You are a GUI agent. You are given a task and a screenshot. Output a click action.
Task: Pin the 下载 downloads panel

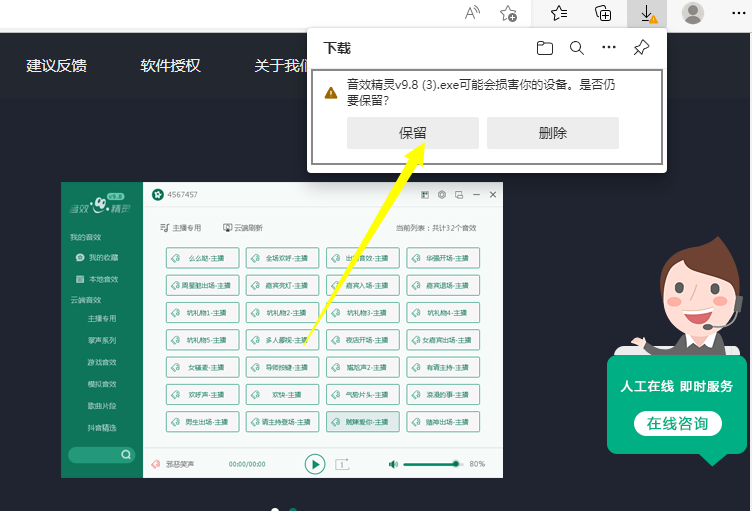(641, 48)
